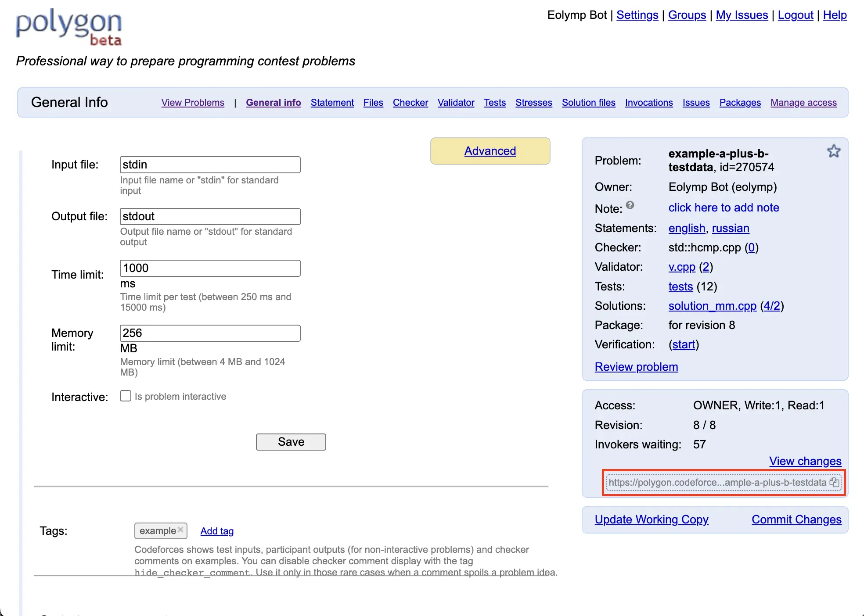Click Commit Changes link

click(x=796, y=519)
